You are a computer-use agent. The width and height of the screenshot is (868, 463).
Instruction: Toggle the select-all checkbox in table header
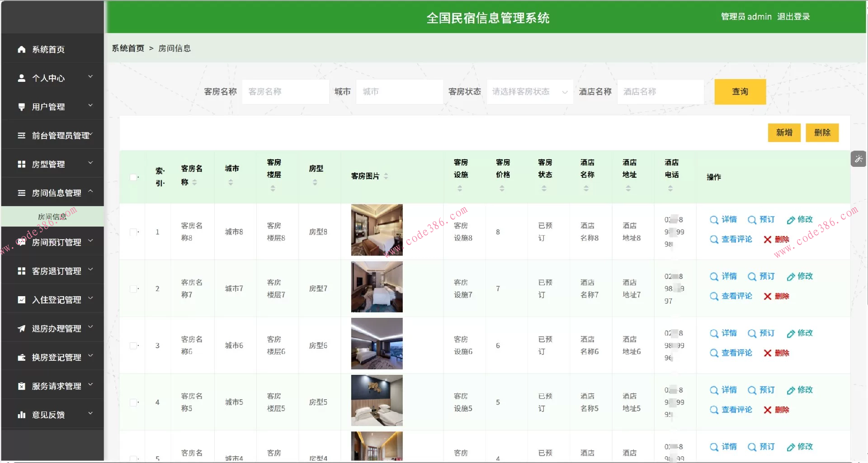(x=133, y=177)
